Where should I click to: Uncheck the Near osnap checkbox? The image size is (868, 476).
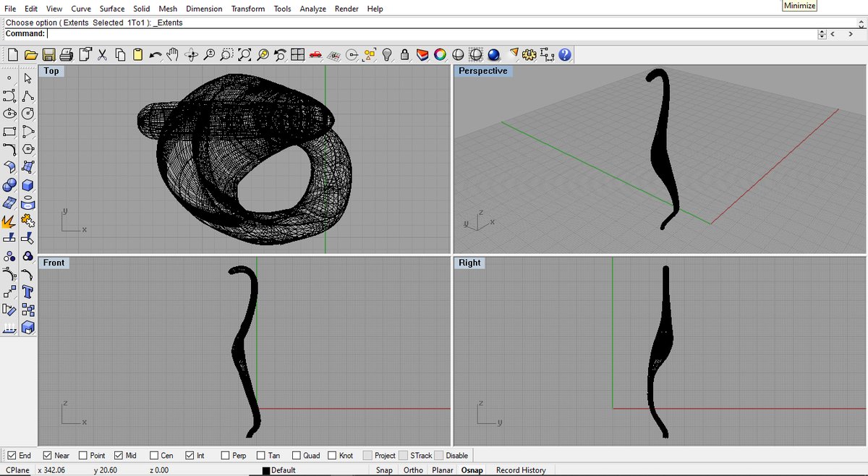click(48, 456)
